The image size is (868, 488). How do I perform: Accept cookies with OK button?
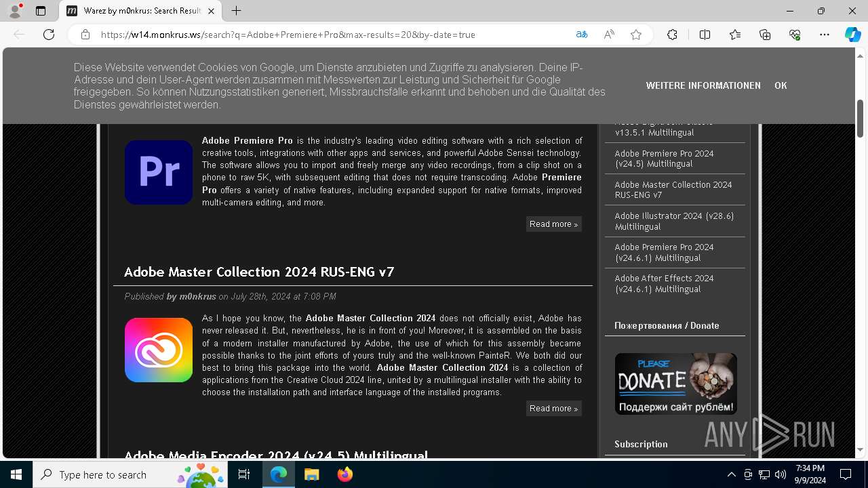coord(781,85)
